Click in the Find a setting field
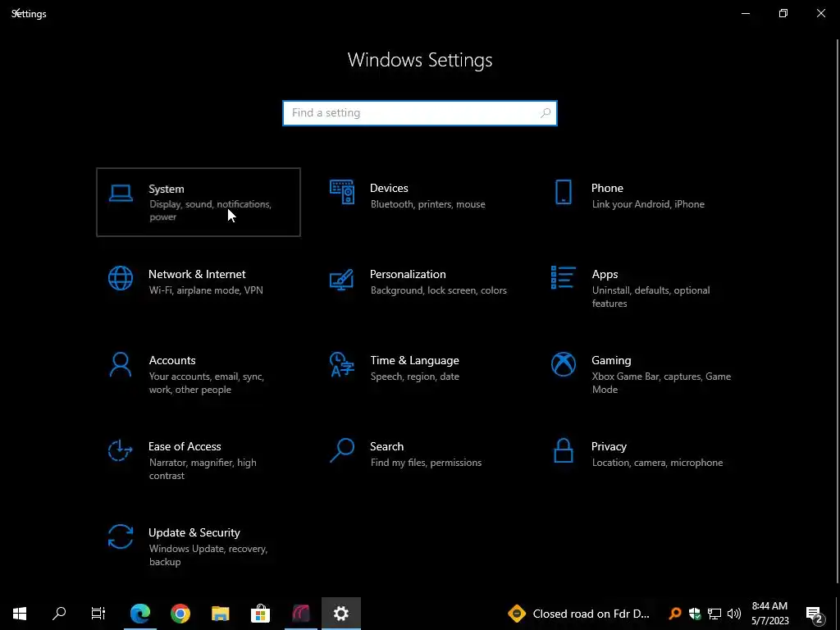Viewport: 840px width, 630px height. (x=420, y=113)
